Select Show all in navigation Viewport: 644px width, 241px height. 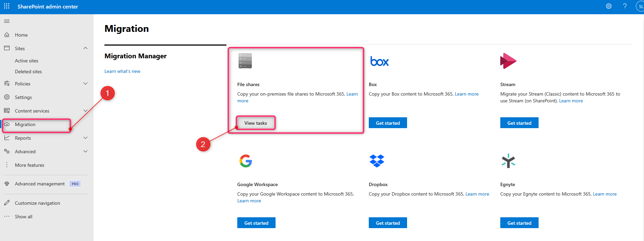[24, 217]
